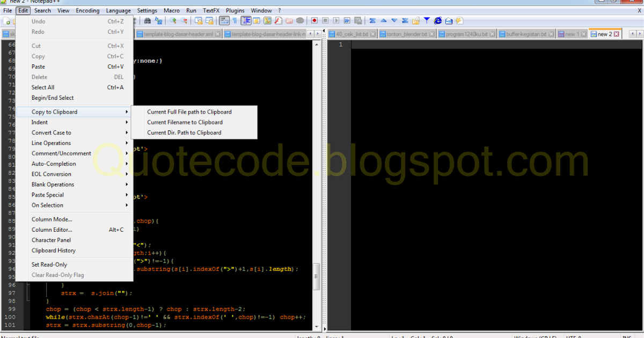The height and width of the screenshot is (338, 644).
Task: Open the Search menu
Action: coord(42,10)
